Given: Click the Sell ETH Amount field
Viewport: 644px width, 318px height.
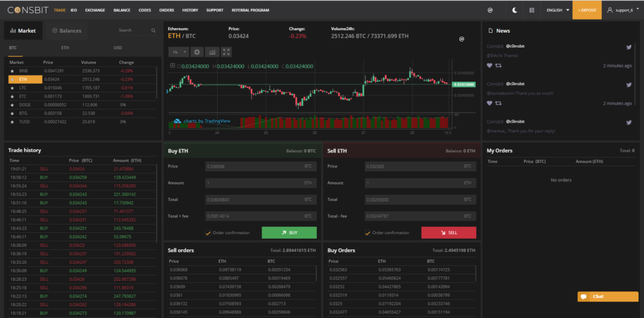Looking at the screenshot, I should coord(420,183).
